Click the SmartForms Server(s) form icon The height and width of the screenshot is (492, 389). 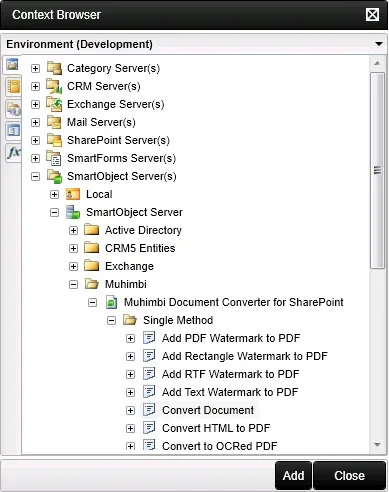click(54, 158)
